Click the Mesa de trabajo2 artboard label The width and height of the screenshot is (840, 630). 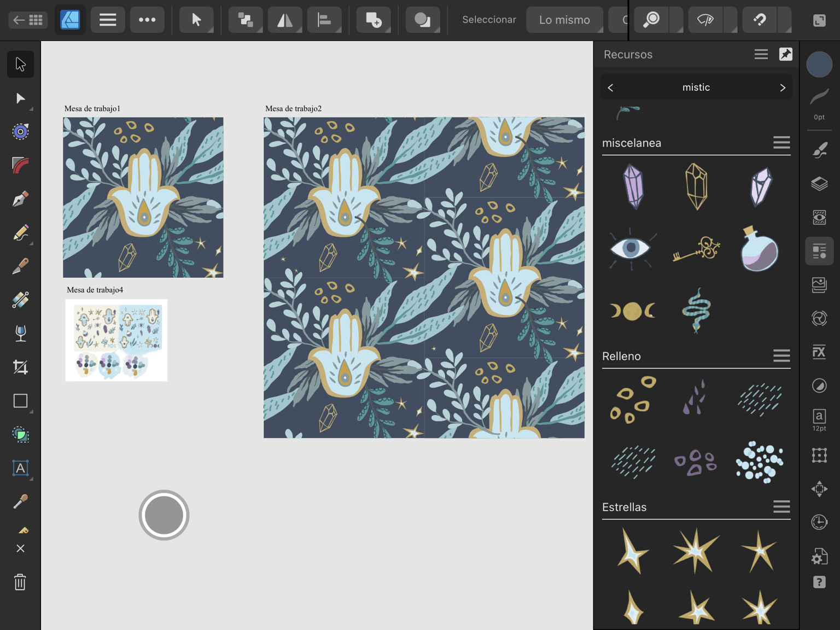pyautogui.click(x=293, y=109)
